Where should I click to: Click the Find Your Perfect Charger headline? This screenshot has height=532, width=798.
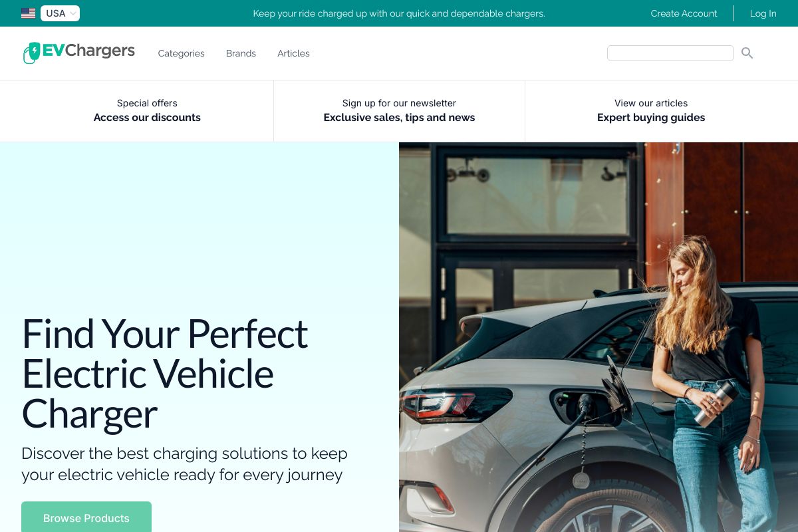165,374
